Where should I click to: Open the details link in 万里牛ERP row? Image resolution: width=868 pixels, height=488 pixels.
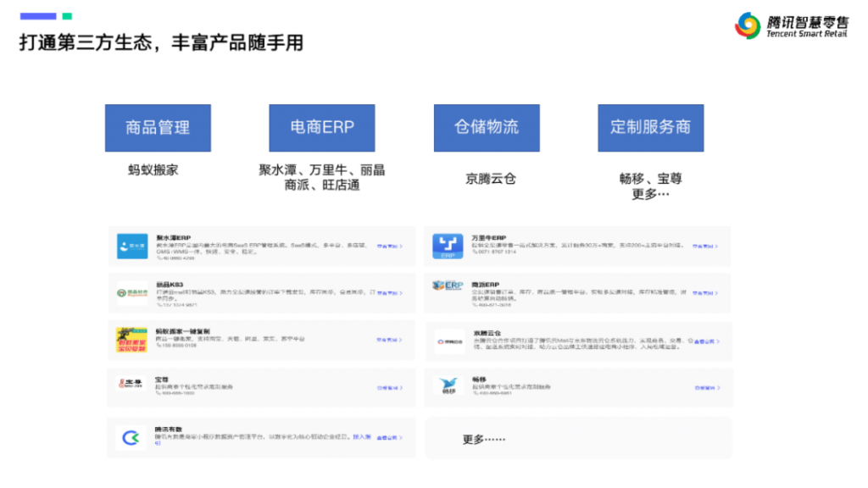(705, 247)
